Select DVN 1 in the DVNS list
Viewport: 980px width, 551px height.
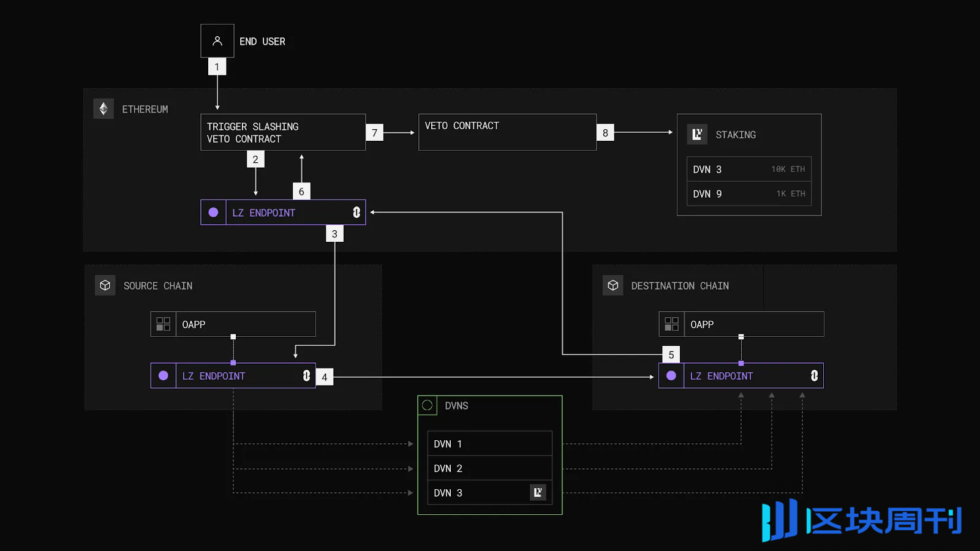(x=489, y=444)
